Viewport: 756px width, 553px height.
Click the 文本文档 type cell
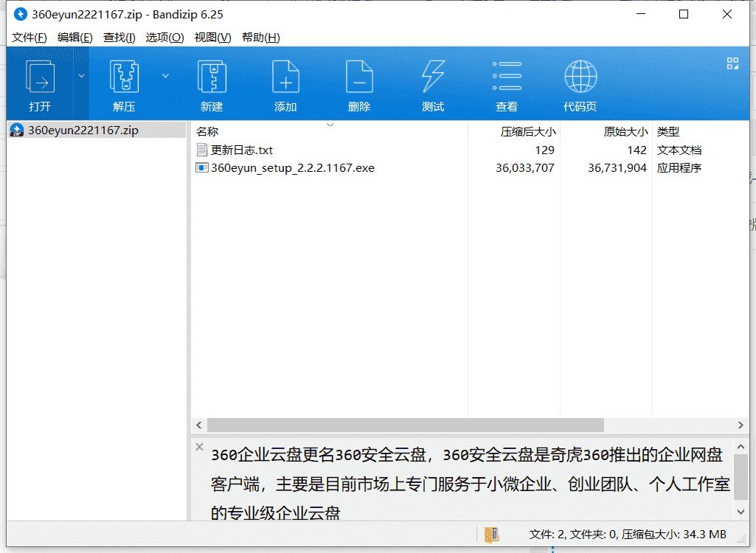679,150
